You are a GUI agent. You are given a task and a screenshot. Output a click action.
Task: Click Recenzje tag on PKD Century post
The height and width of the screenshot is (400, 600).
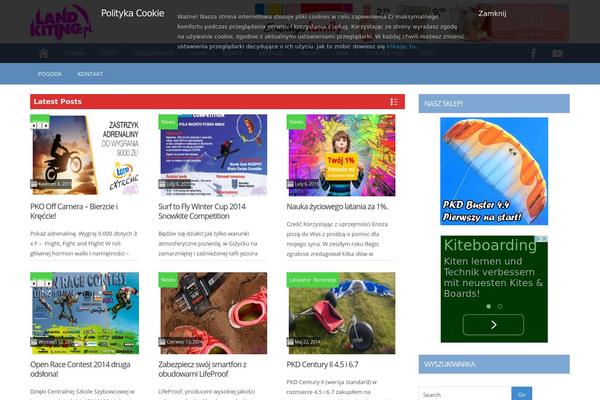[324, 280]
